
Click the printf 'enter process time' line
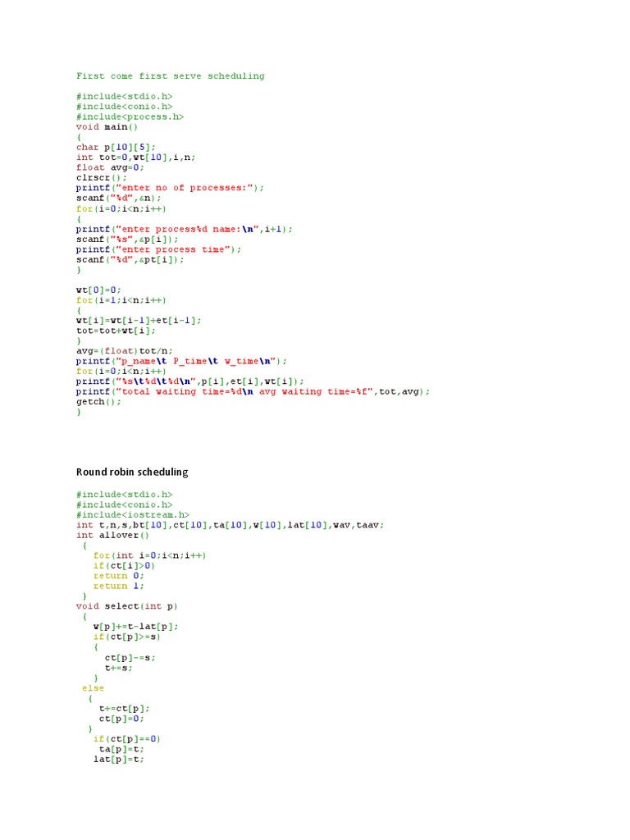click(158, 249)
